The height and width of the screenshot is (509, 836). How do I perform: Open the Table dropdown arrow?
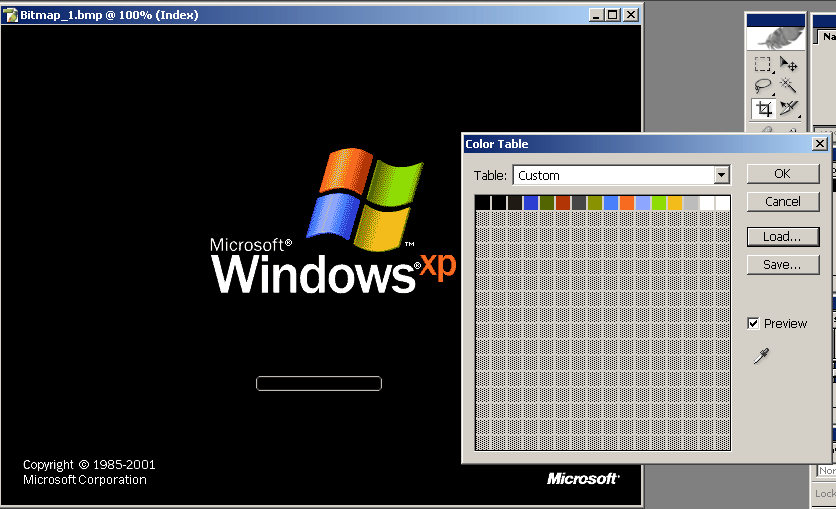tap(721, 175)
